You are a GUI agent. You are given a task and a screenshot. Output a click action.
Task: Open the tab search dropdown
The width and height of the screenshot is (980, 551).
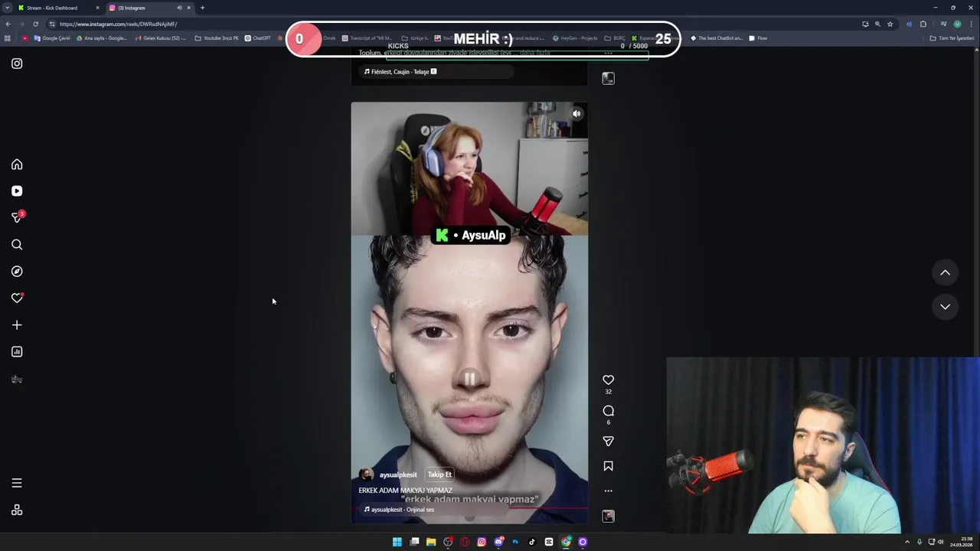pos(7,8)
